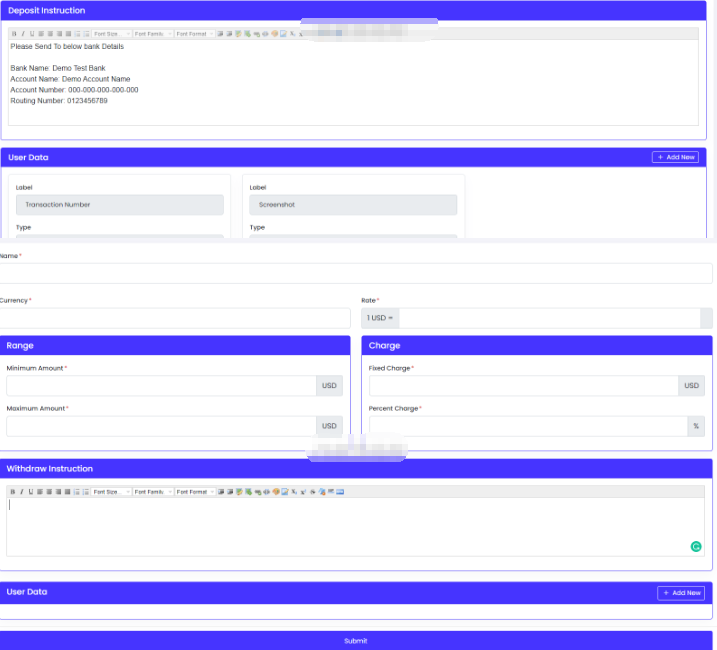Select the Percent Charge input field
717x650 pixels.
(x=527, y=426)
